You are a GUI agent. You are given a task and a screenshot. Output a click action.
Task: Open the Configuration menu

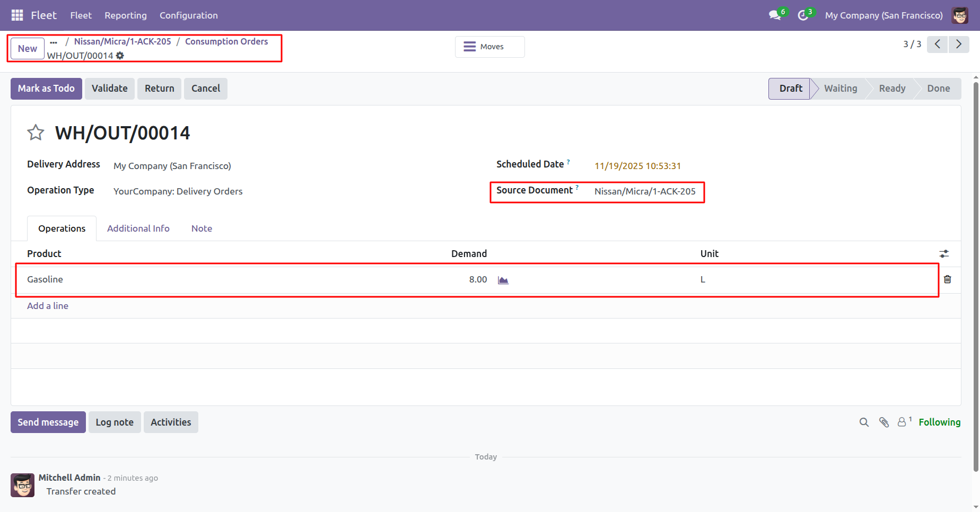(x=189, y=15)
